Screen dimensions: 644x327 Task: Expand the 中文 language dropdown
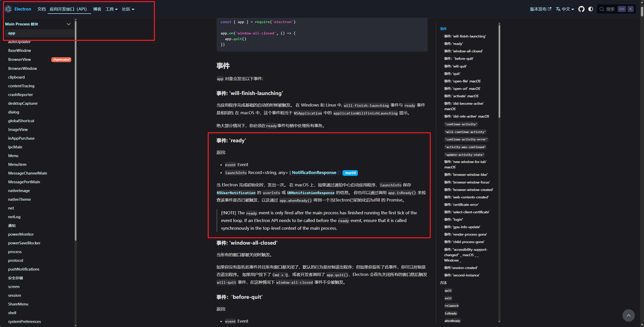[568, 9]
